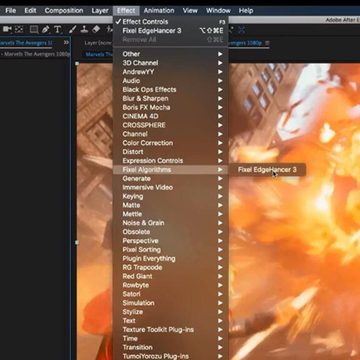
Task: Open the Mettle plugin category
Action: click(170, 214)
